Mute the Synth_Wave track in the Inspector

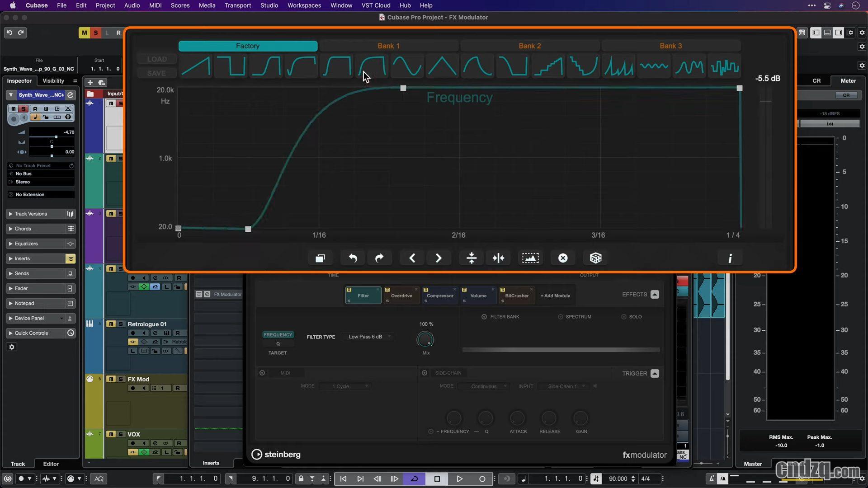pyautogui.click(x=13, y=108)
